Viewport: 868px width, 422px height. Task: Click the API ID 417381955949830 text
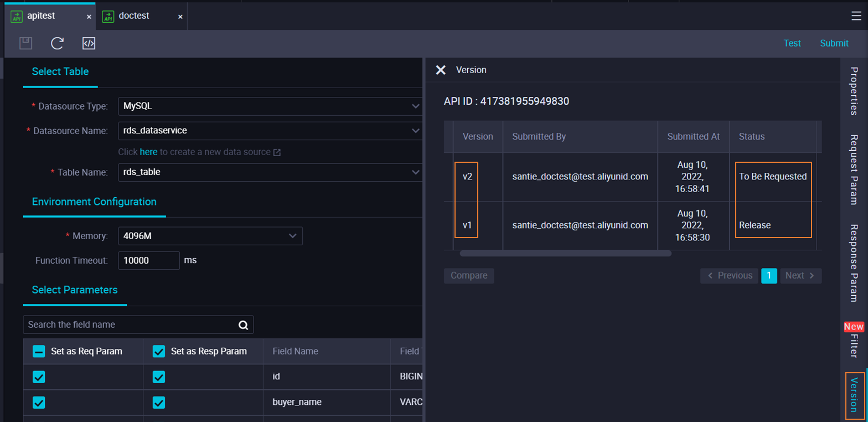click(x=507, y=101)
